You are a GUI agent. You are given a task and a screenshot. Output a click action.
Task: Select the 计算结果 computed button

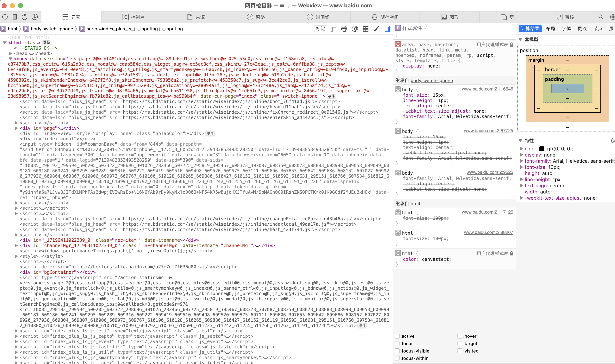coord(530,29)
